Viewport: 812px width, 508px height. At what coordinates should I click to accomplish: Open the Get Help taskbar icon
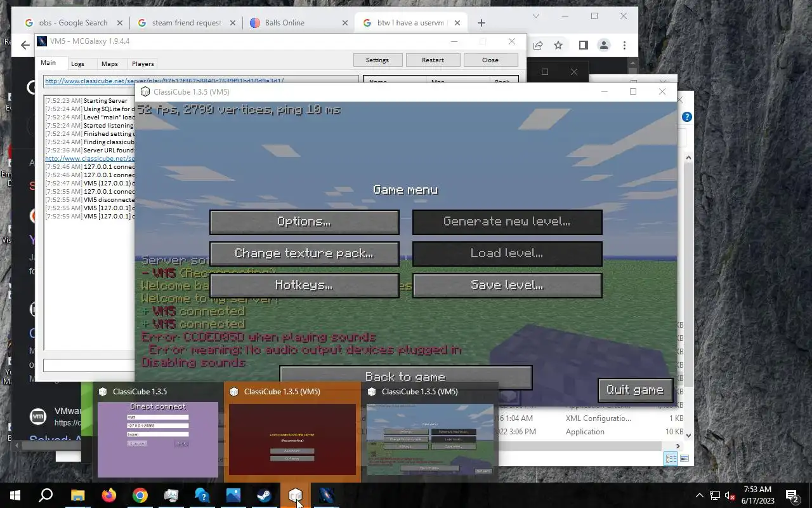pyautogui.click(x=202, y=495)
